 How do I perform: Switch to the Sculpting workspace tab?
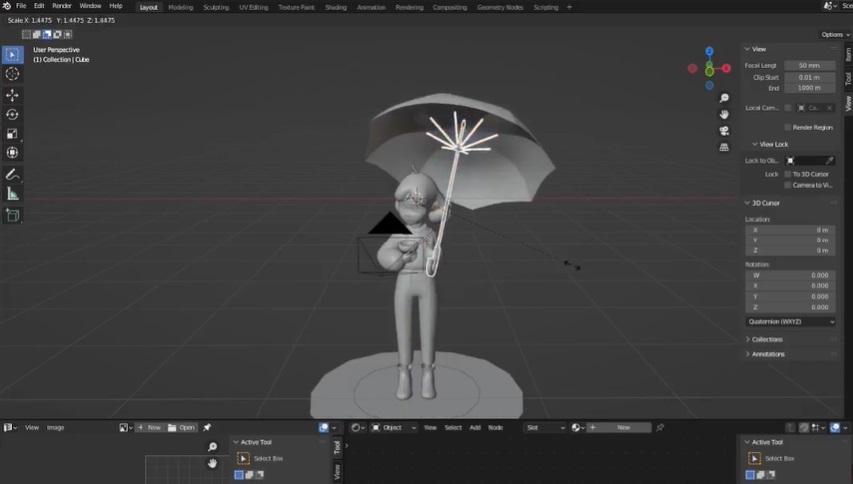click(216, 7)
